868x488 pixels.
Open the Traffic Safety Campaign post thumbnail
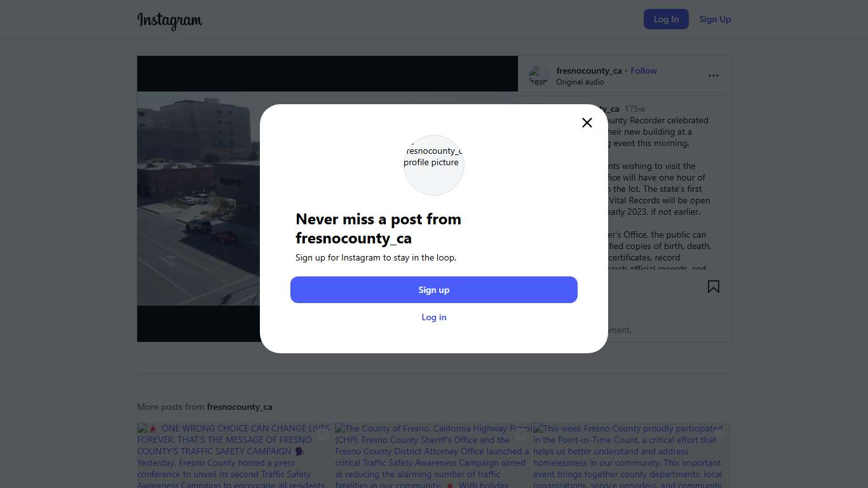click(234, 455)
